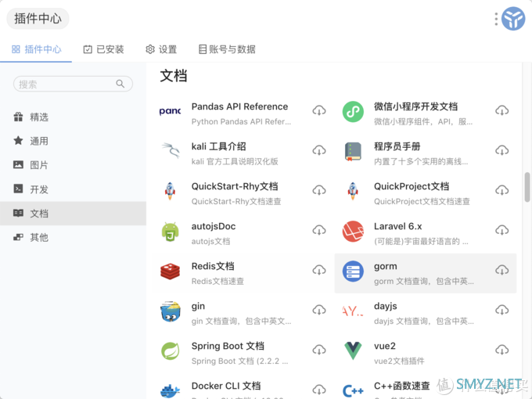
Task: Select the 开发 category
Action: (x=73, y=189)
